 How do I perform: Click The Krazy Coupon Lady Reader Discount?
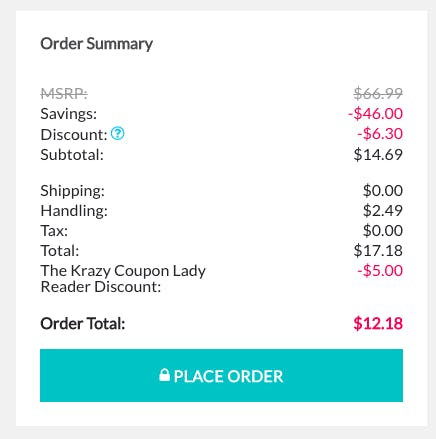(123, 279)
